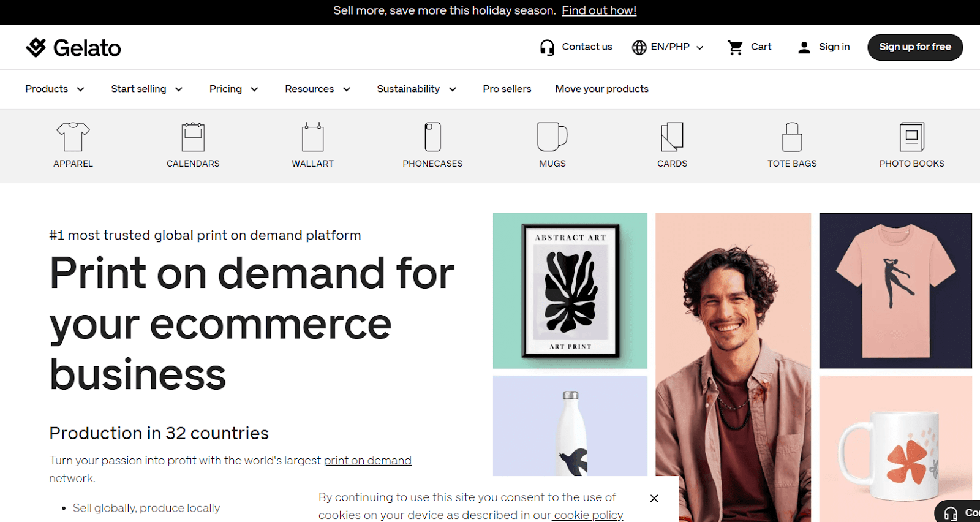Image resolution: width=980 pixels, height=522 pixels.
Task: Choose the Mugs category icon
Action: coord(552,137)
